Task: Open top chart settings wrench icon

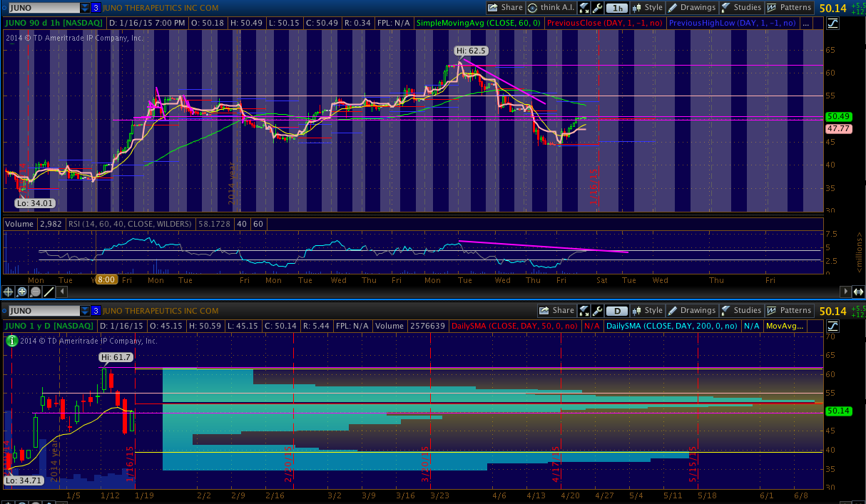Action: point(597,8)
